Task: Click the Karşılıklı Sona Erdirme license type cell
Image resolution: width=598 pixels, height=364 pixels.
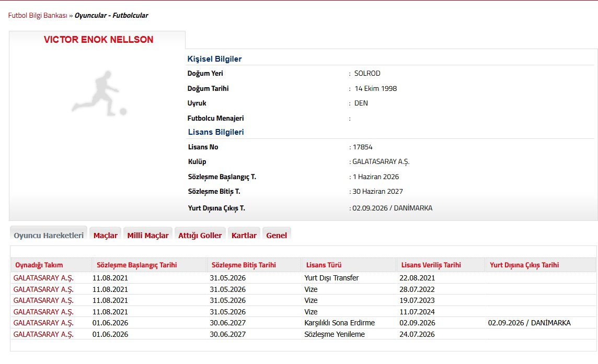Action: (339, 323)
